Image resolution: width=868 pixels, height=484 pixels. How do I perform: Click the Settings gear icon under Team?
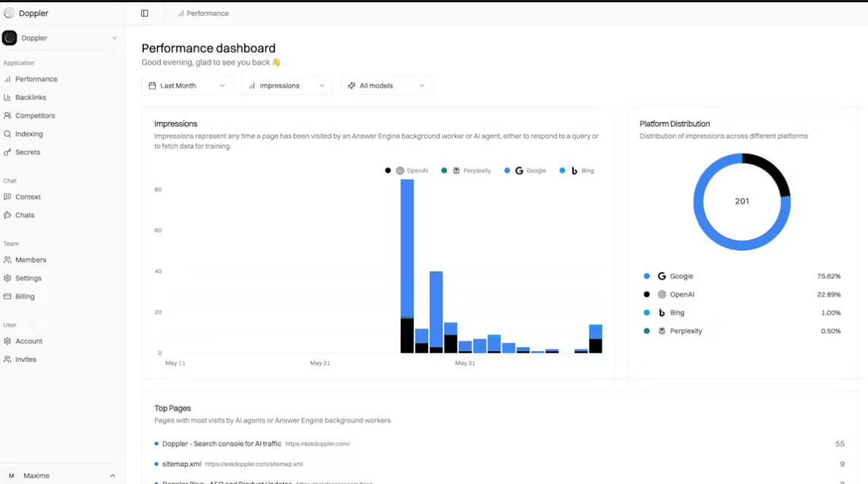7,278
